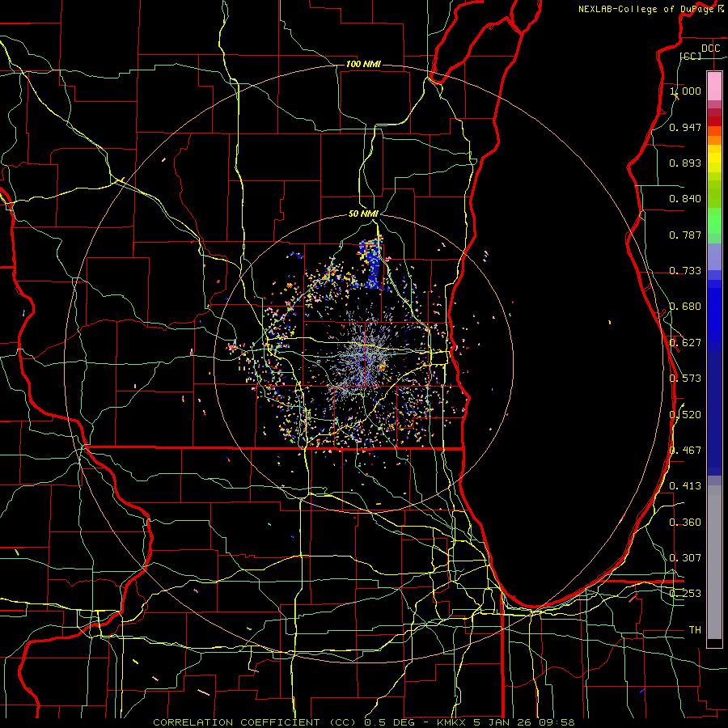728x728 pixels.
Task: Select the 0.893 scale value
Action: pos(685,163)
